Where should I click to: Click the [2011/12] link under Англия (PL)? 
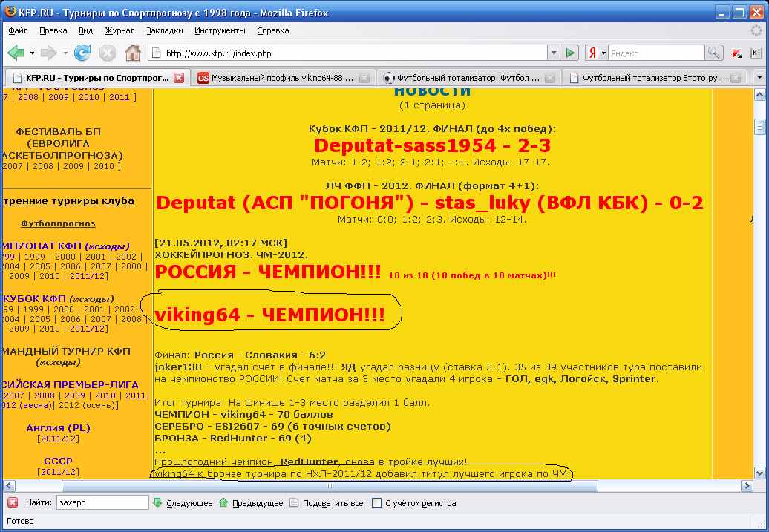click(58, 439)
